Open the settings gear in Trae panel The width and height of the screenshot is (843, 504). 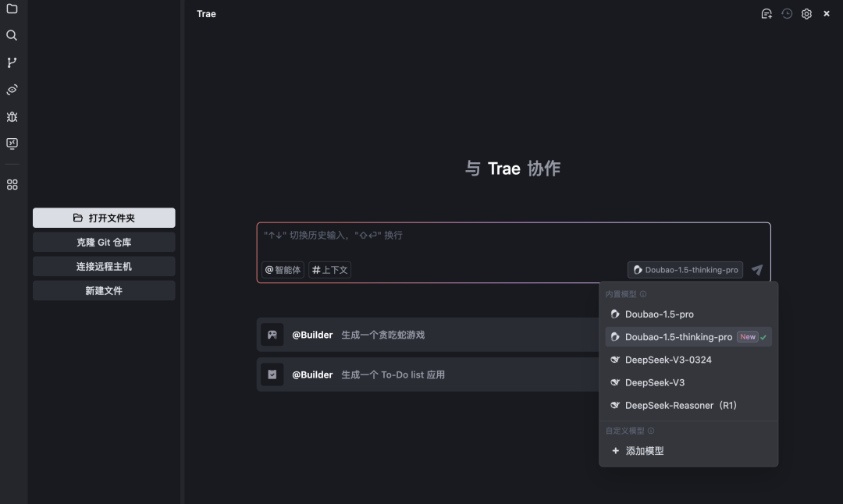806,14
